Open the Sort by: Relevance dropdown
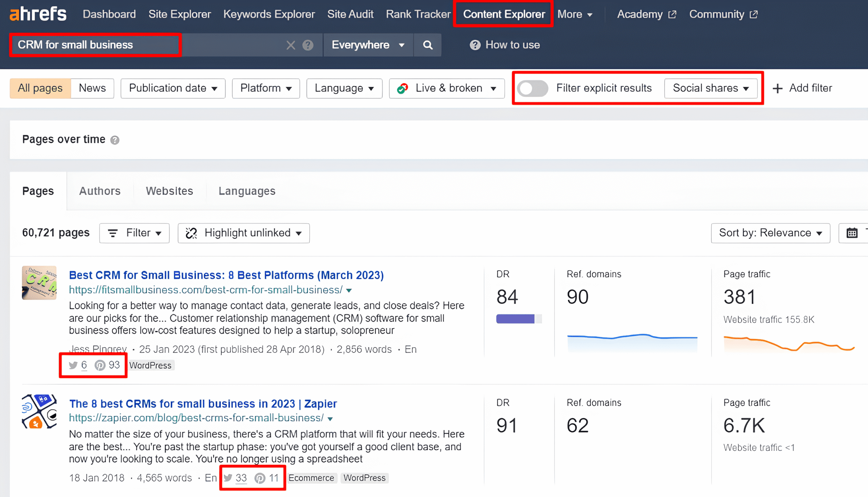The height and width of the screenshot is (497, 868). [x=771, y=233]
